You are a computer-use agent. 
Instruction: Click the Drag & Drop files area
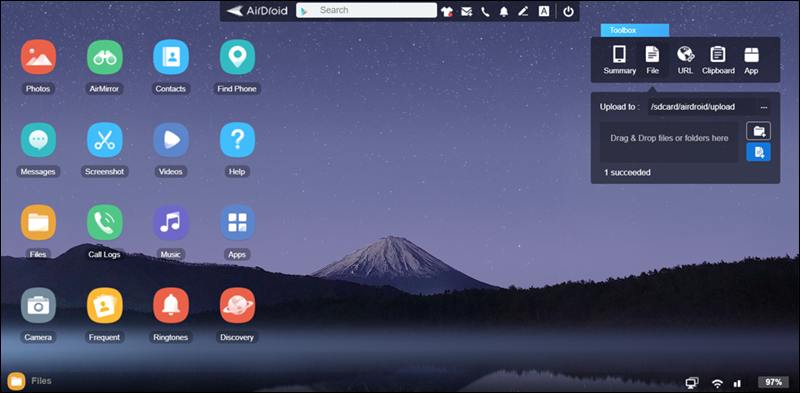[x=669, y=142]
